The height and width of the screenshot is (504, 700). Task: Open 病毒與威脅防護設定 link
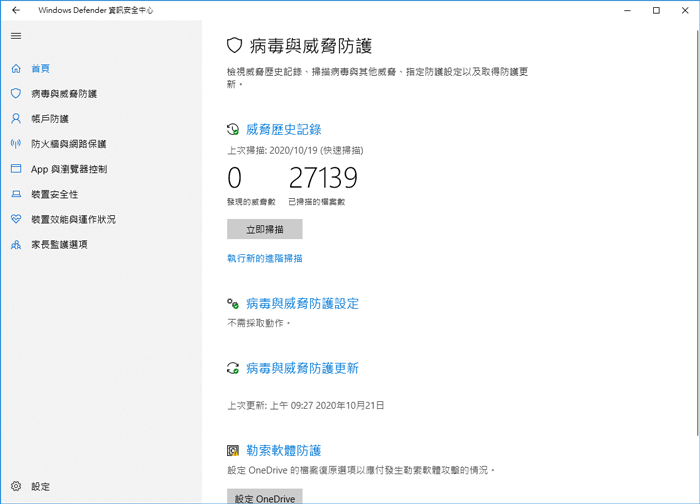(303, 304)
